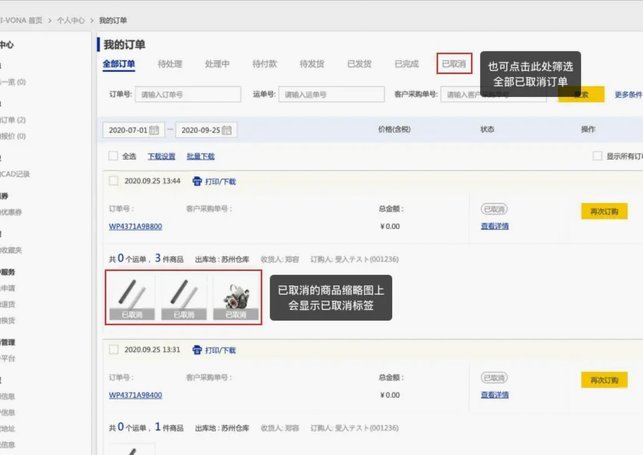Click 打印/下载 for order 13:44

(221, 182)
